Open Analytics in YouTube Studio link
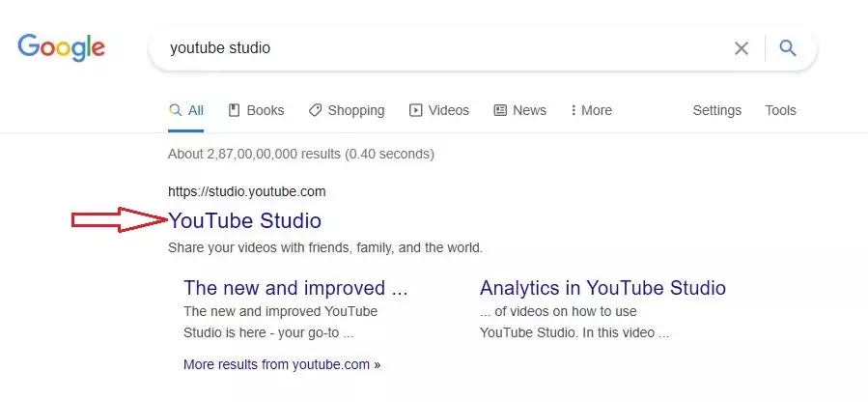Image resolution: width=868 pixels, height=402 pixels. click(x=602, y=288)
